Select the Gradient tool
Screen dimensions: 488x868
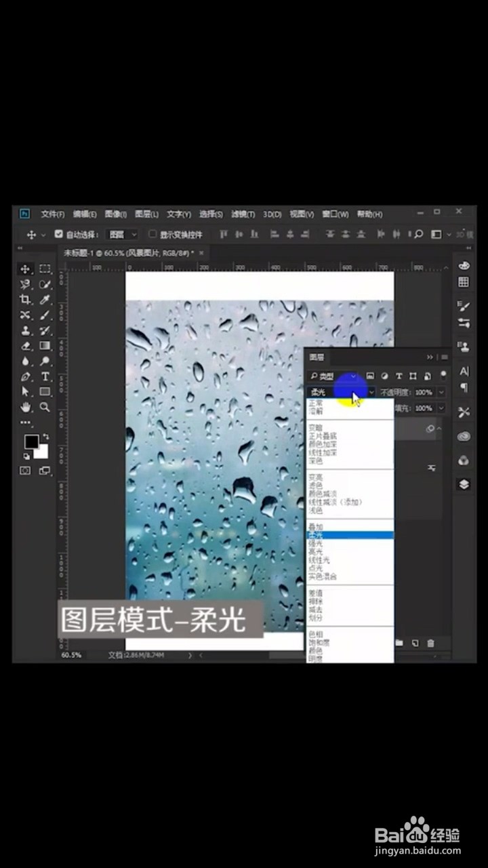click(x=45, y=346)
